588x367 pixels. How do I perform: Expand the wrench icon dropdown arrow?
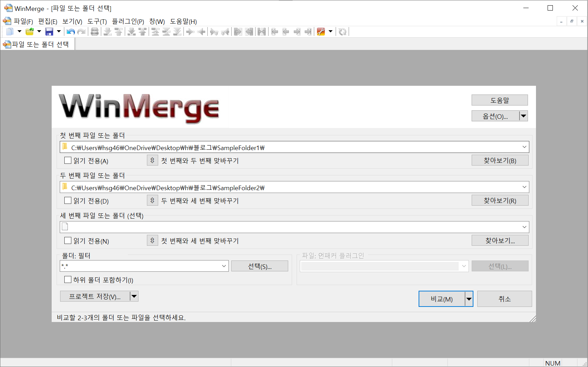pos(330,32)
